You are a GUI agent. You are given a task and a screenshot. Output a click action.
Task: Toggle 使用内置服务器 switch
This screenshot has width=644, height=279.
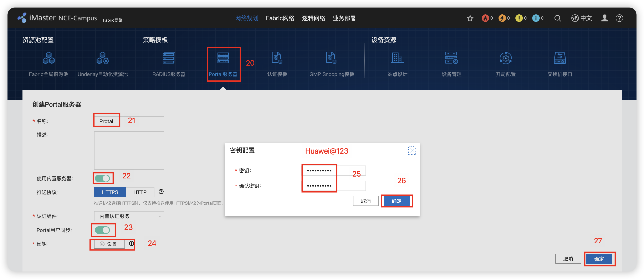[102, 178]
